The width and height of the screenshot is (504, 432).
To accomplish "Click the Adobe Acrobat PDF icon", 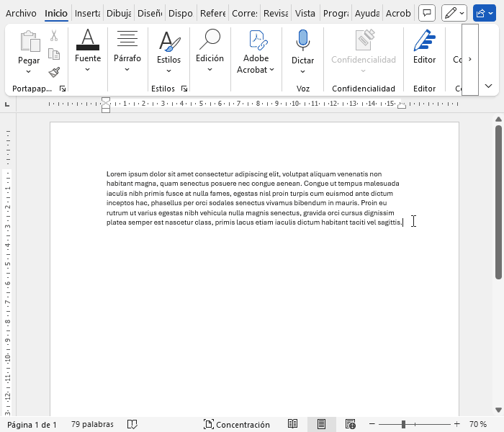I will [256, 40].
